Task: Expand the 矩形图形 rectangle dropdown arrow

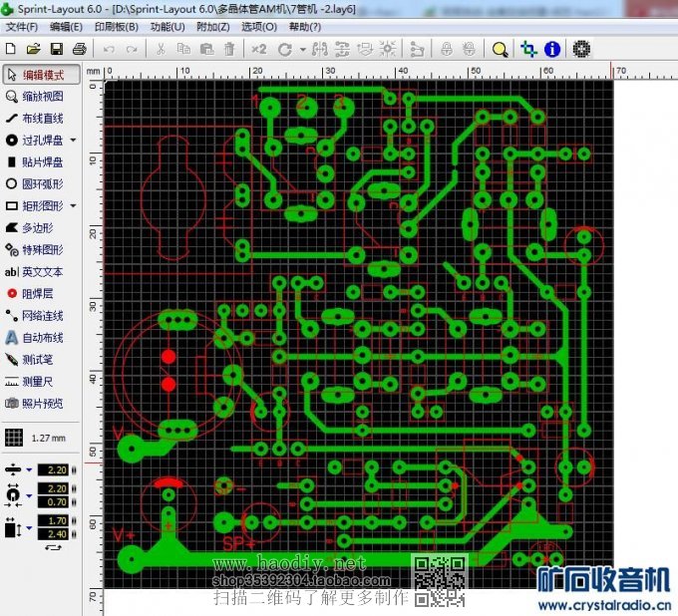Action: [x=73, y=206]
